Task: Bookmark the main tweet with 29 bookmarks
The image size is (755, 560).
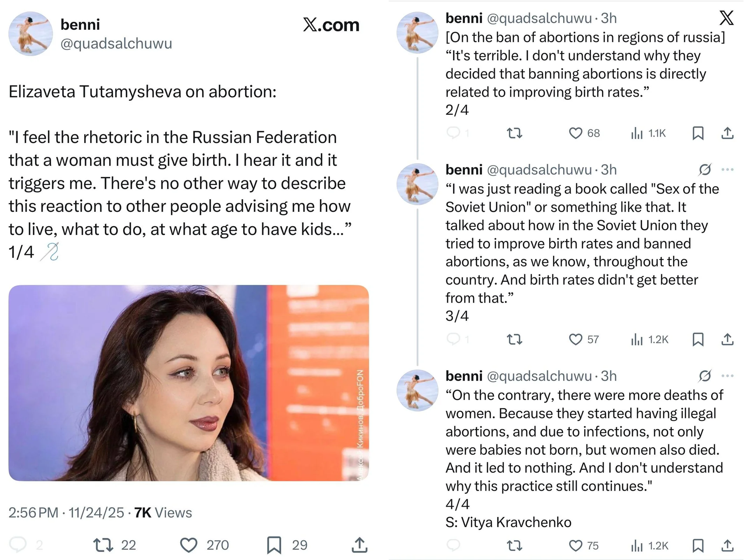Action: [274, 545]
